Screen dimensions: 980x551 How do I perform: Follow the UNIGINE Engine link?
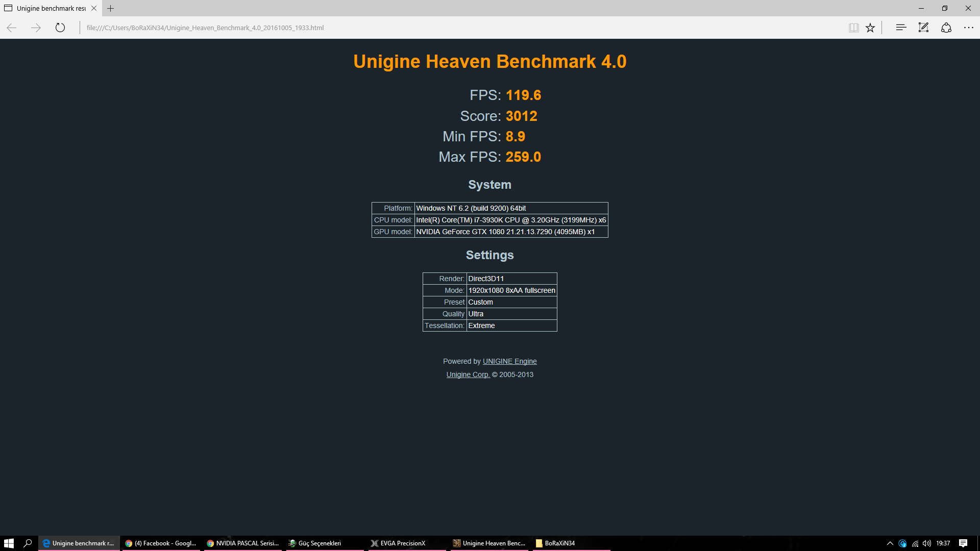coord(509,361)
